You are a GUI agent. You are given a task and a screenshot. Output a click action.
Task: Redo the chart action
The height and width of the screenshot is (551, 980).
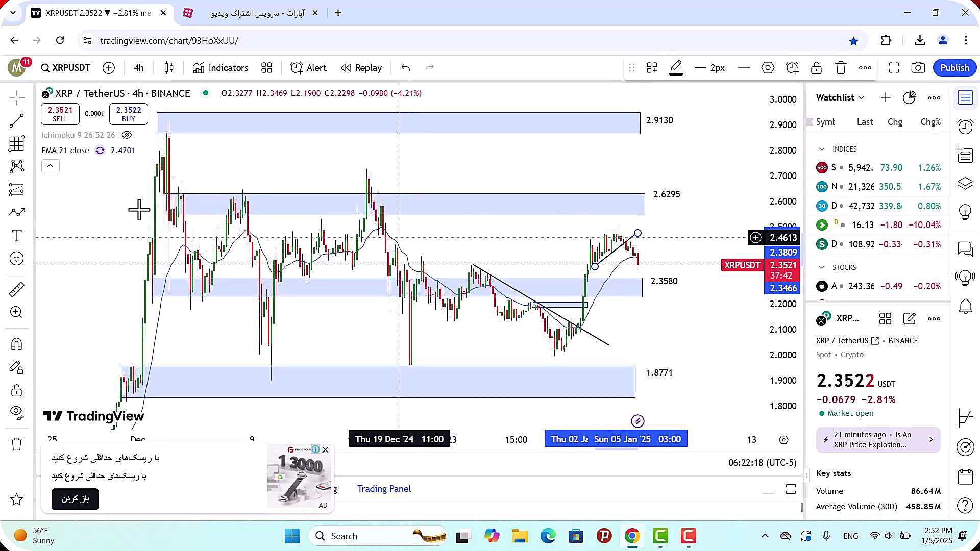pyautogui.click(x=430, y=68)
